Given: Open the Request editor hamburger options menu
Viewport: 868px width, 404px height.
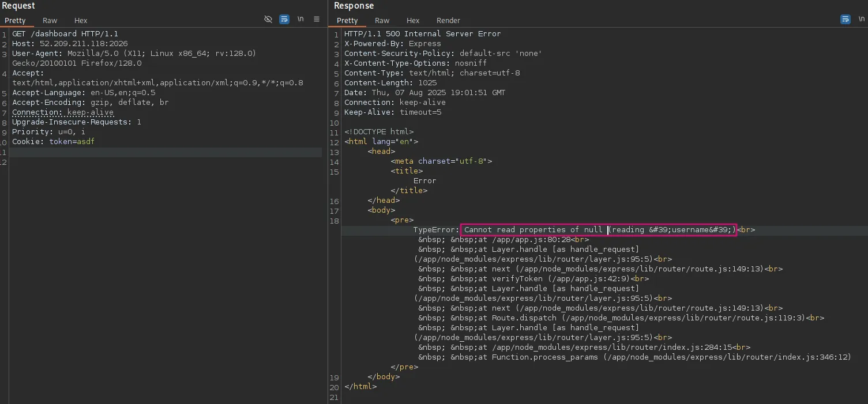Looking at the screenshot, I should 317,20.
